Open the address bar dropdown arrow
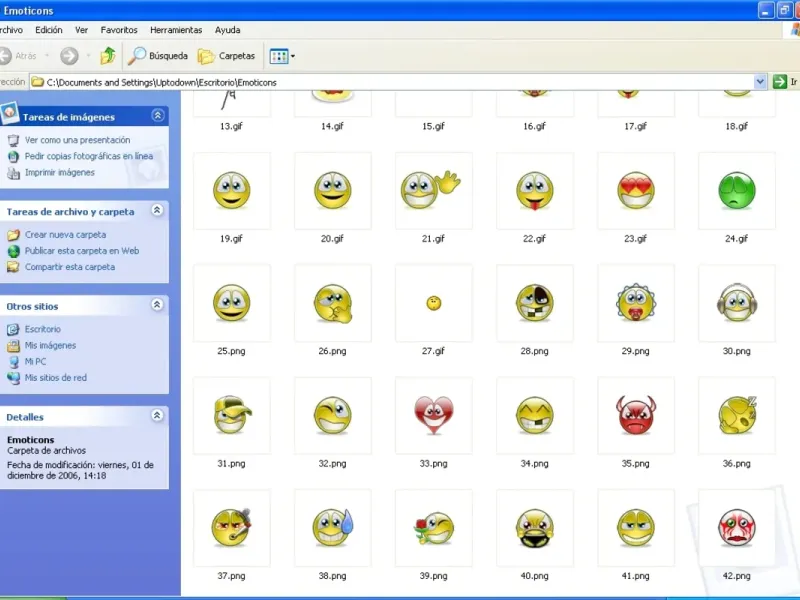 click(760, 82)
